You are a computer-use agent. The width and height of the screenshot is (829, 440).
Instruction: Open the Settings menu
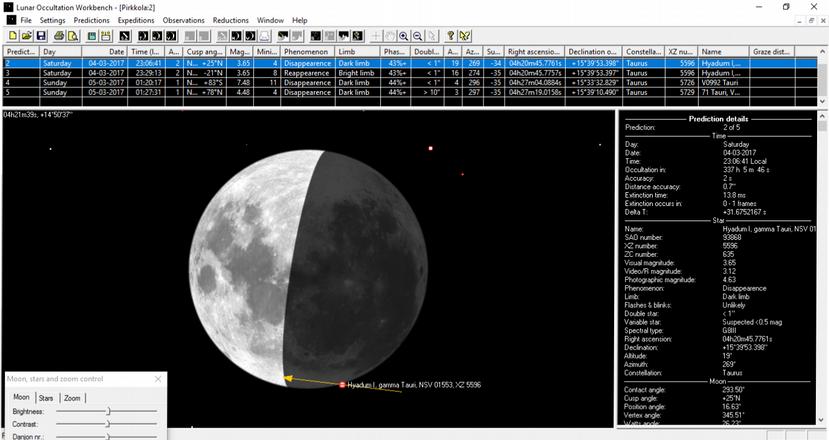tap(52, 20)
